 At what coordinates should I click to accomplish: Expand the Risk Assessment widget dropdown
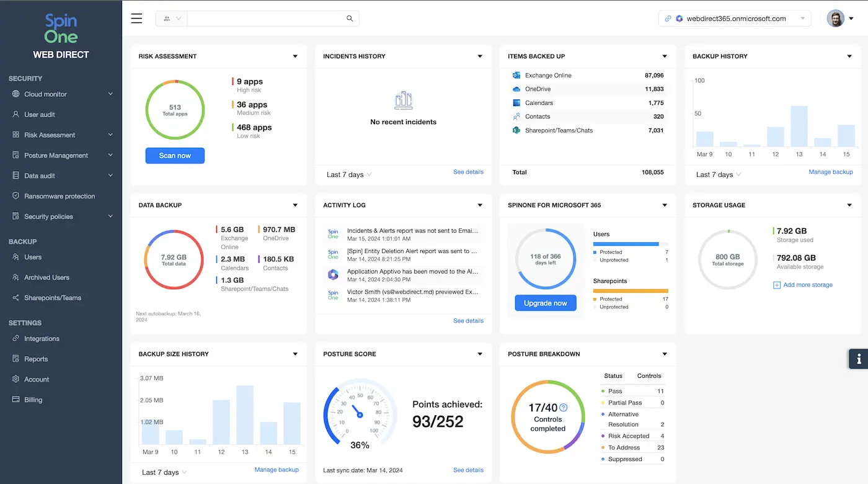(x=295, y=56)
